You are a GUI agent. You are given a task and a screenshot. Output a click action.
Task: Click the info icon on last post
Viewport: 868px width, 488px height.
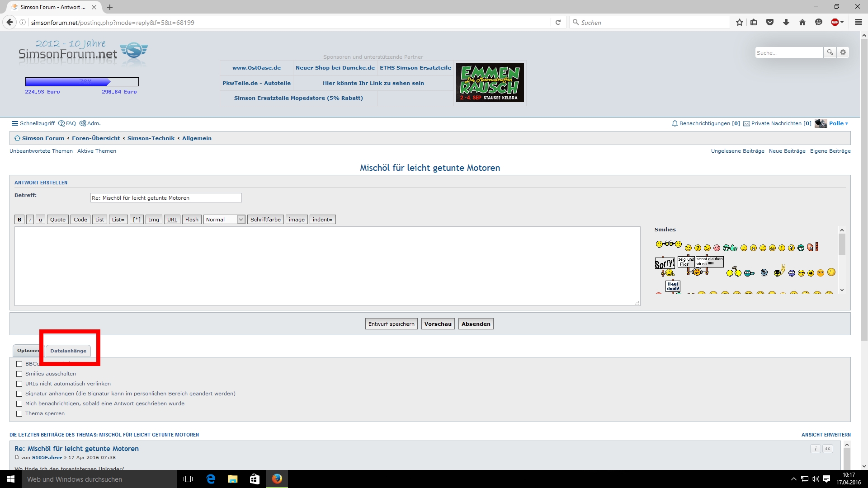pyautogui.click(x=816, y=449)
